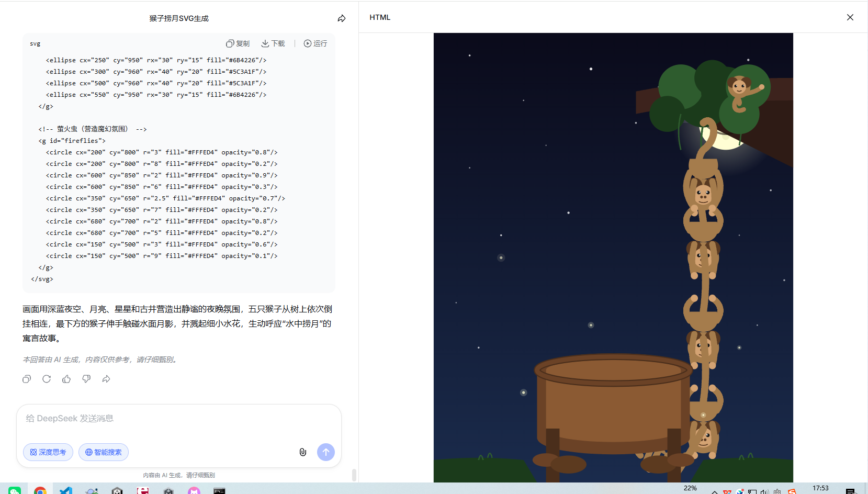
Task: Open the notification center icon
Action: tap(851, 491)
